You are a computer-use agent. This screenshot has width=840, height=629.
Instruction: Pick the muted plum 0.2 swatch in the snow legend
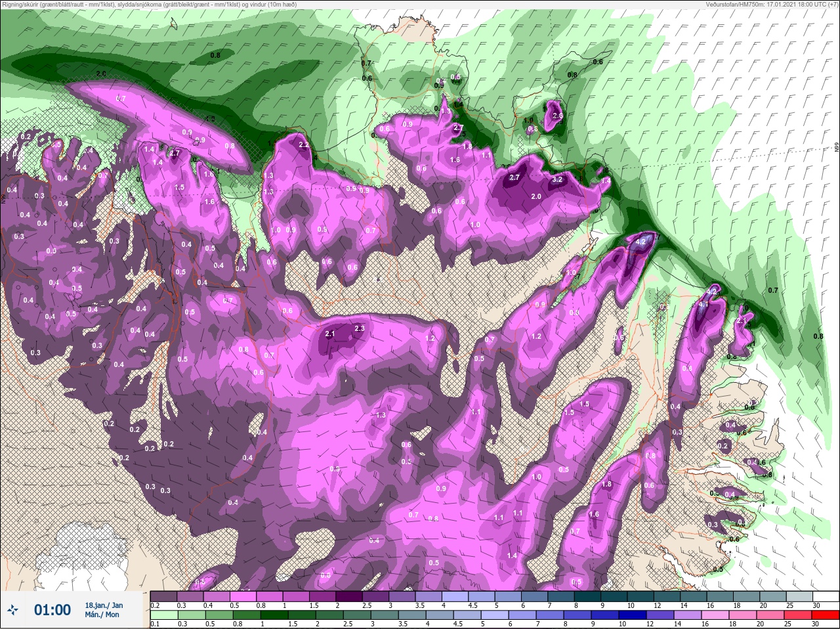coord(163,596)
